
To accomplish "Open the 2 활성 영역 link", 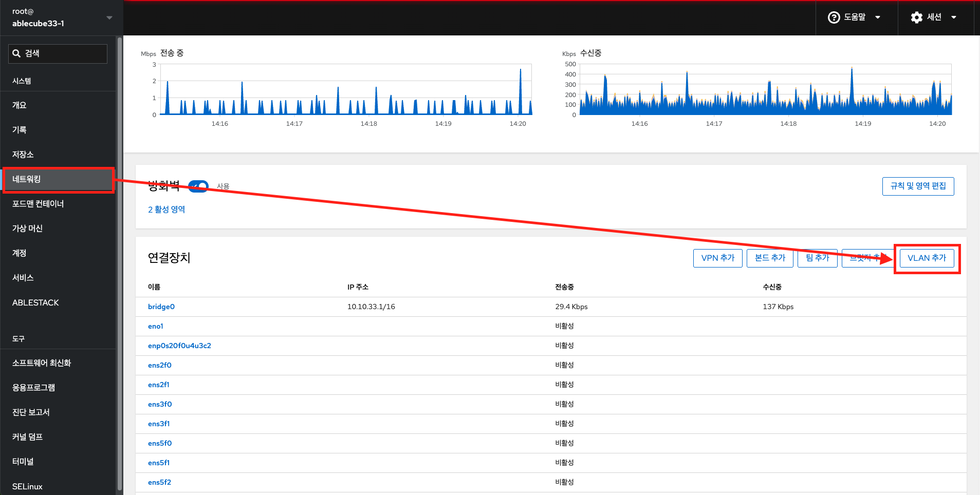I will (167, 210).
